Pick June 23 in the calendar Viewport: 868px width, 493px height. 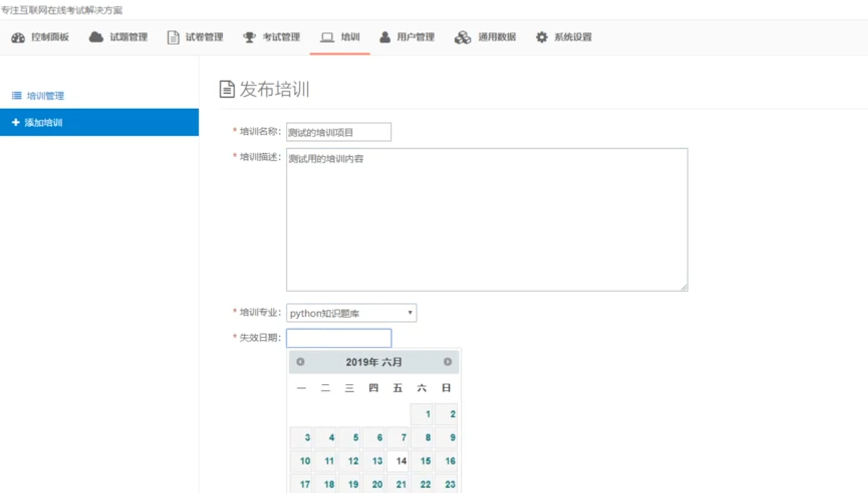click(447, 484)
